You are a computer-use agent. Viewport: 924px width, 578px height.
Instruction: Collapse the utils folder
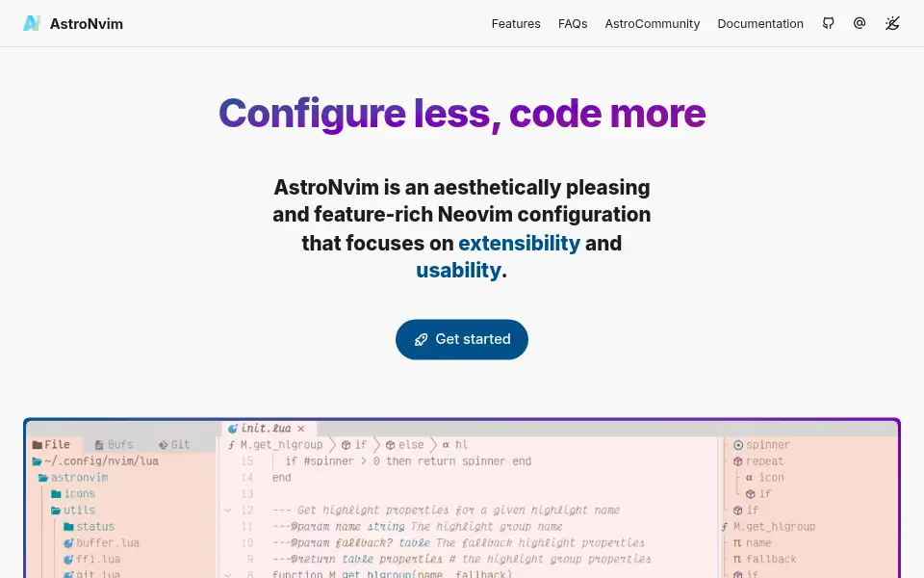point(73,511)
